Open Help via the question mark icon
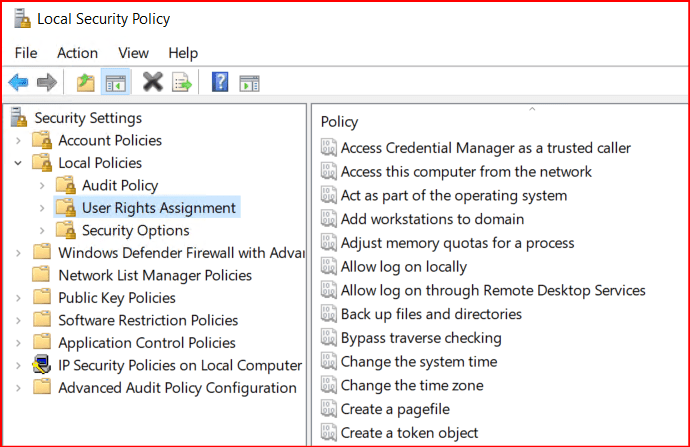The width and height of the screenshot is (690, 447). point(220,83)
